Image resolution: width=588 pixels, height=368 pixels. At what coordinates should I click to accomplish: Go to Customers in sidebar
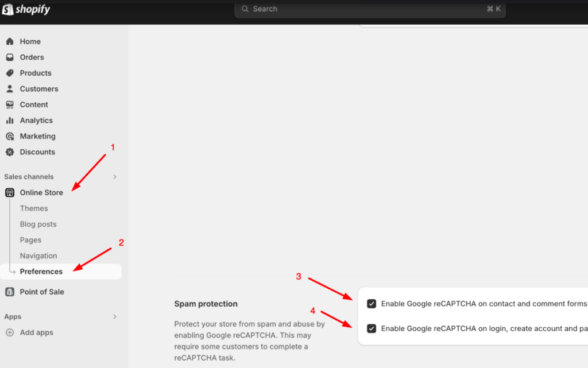pyautogui.click(x=39, y=88)
